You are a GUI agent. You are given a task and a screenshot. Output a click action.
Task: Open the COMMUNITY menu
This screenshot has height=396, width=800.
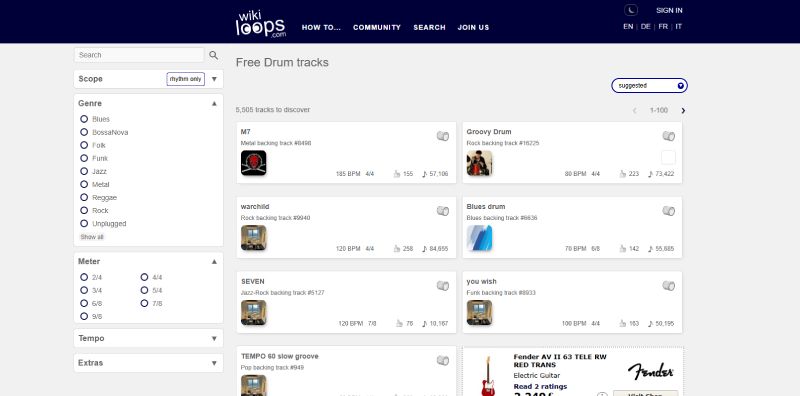pyautogui.click(x=377, y=28)
